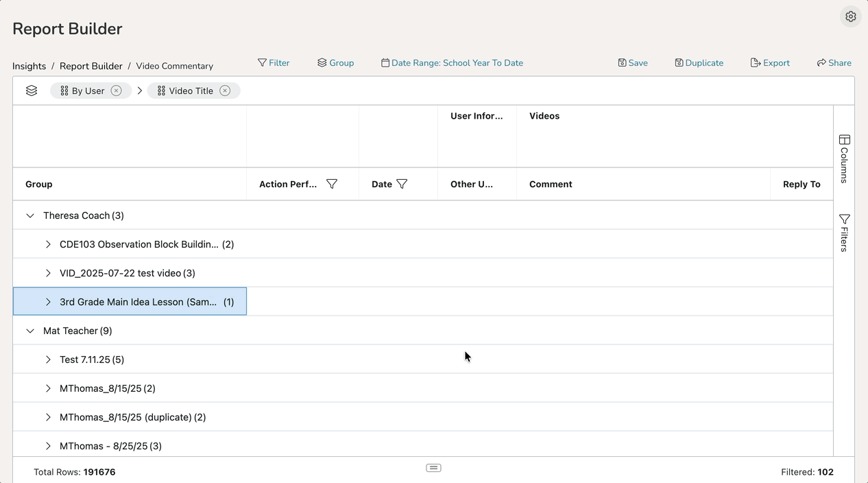
Task: Go to Insights breadcrumb link
Action: pos(29,67)
